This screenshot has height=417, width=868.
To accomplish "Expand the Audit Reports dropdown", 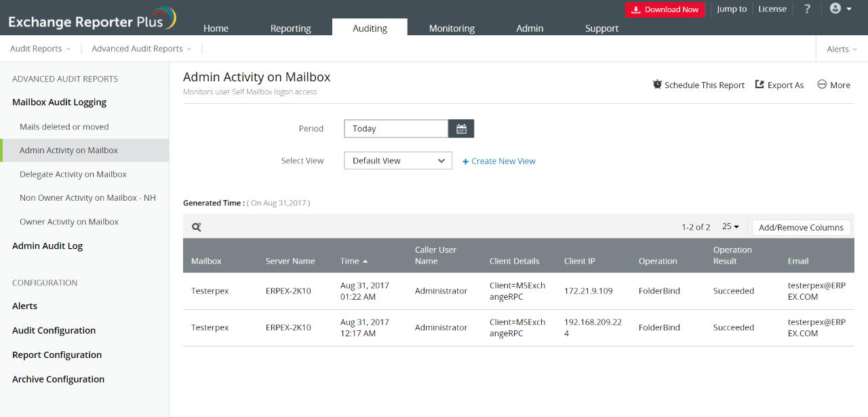I will (x=40, y=49).
